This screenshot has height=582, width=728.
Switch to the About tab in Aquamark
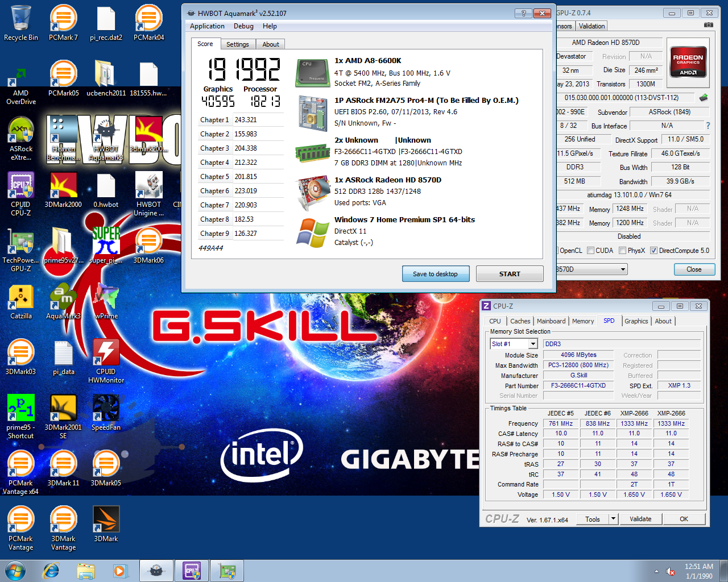coord(271,44)
